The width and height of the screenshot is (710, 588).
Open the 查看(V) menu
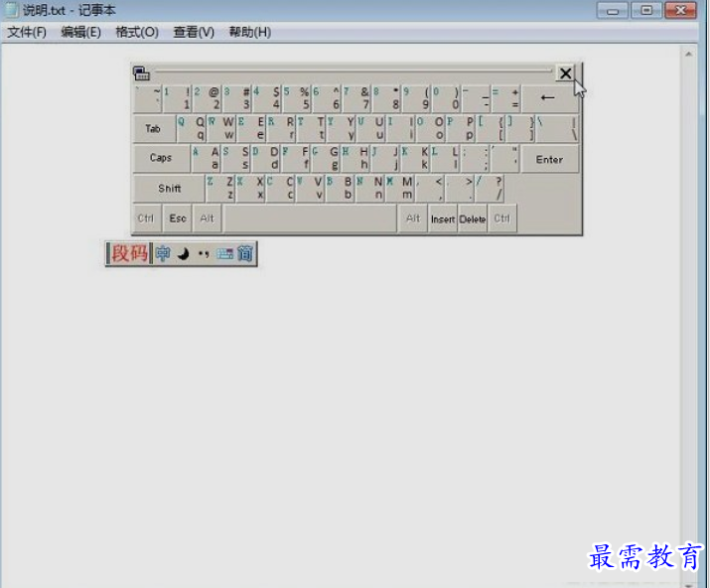coord(194,32)
